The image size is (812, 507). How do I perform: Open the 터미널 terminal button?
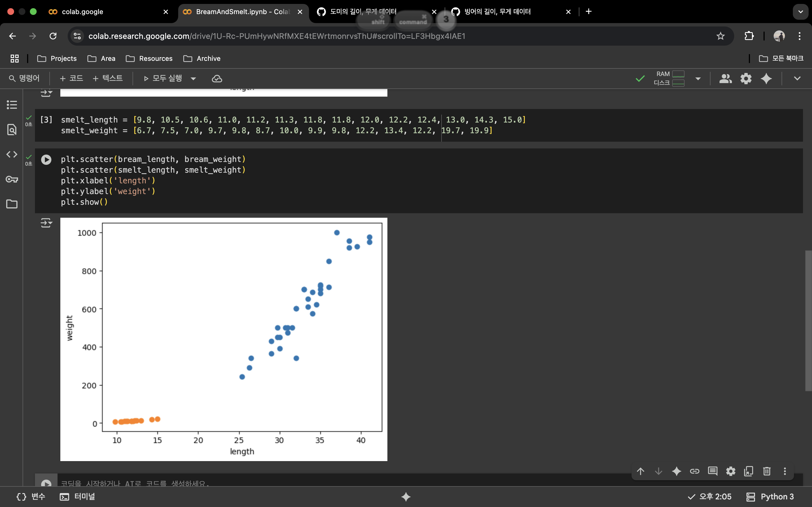[x=78, y=497]
